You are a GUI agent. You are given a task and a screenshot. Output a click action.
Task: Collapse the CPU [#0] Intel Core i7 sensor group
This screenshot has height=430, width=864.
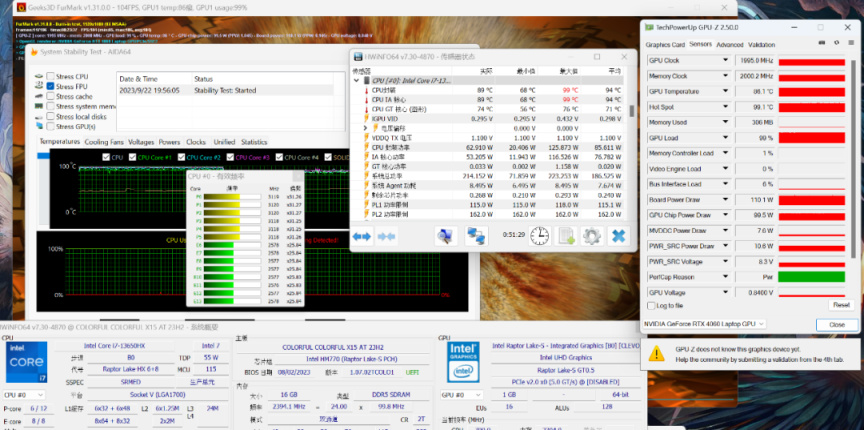(356, 80)
